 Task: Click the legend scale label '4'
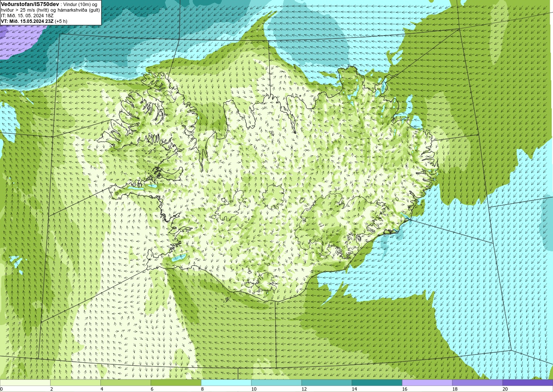tap(102, 389)
